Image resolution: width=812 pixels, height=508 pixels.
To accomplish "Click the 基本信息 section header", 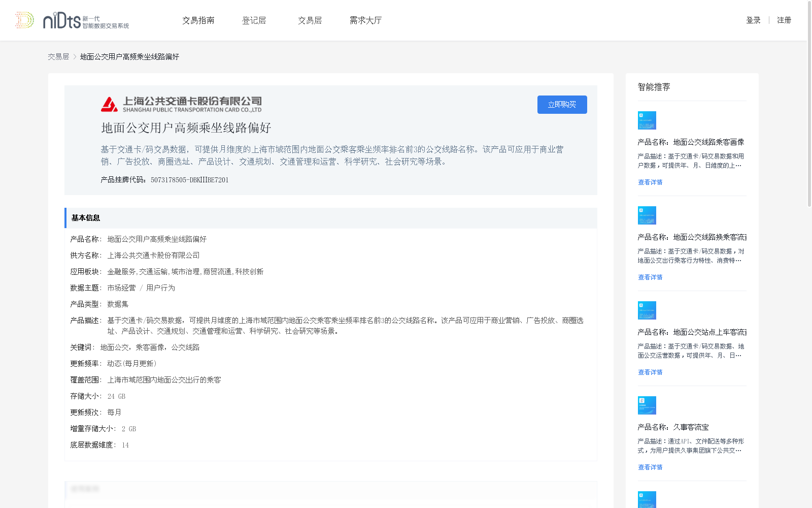I will tap(331, 218).
